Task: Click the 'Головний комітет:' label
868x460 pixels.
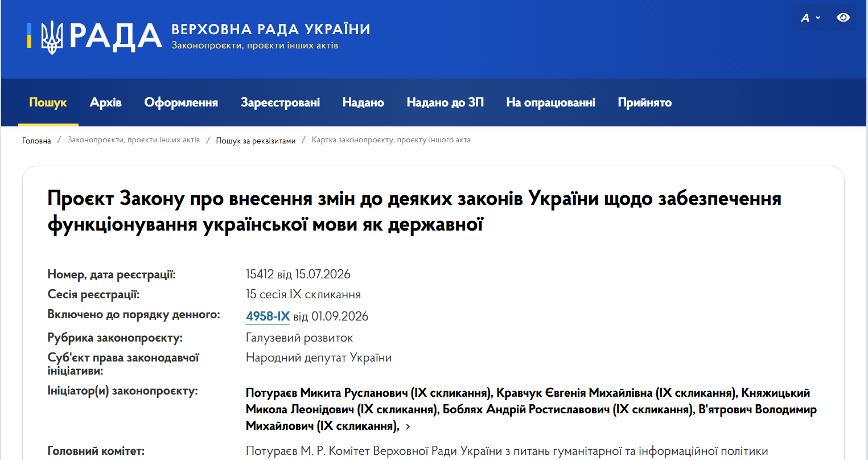Action: (96, 451)
